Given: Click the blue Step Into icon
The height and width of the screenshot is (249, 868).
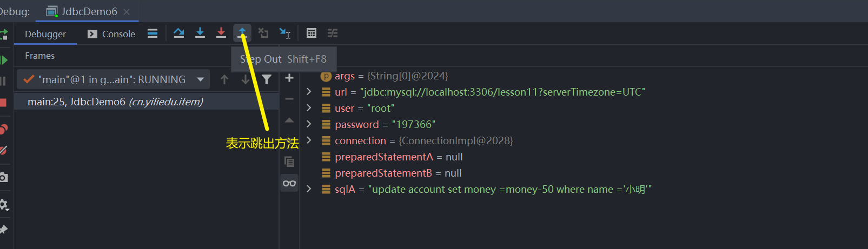Looking at the screenshot, I should 200,33.
